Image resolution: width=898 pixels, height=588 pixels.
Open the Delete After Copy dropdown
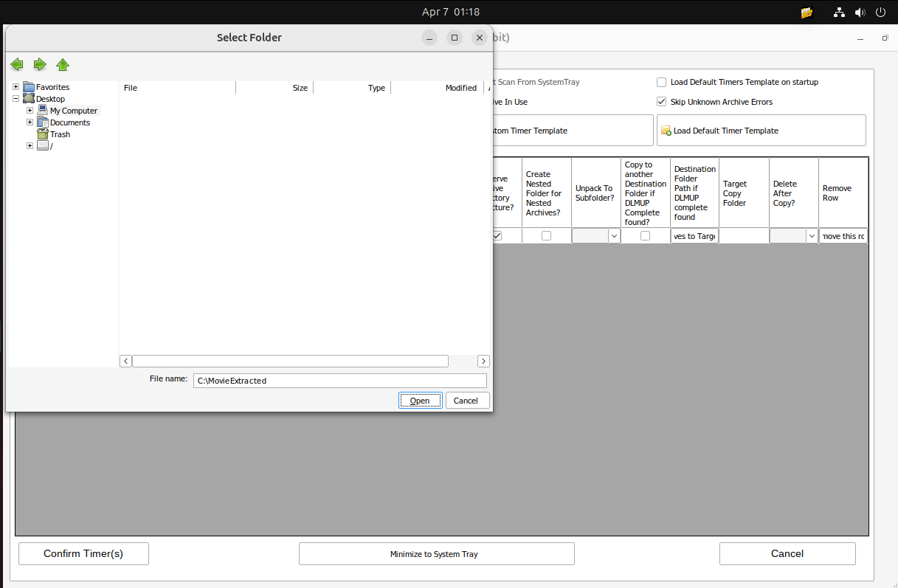point(812,236)
